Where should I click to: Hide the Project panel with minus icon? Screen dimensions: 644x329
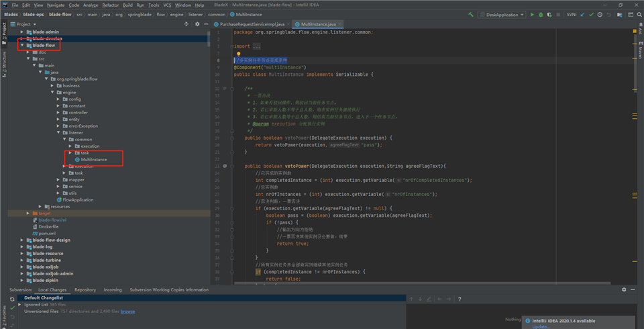(x=206, y=24)
